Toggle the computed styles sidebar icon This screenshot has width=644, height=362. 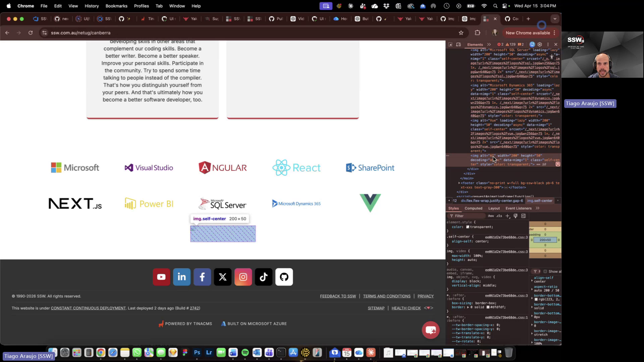pyautogui.click(x=524, y=216)
